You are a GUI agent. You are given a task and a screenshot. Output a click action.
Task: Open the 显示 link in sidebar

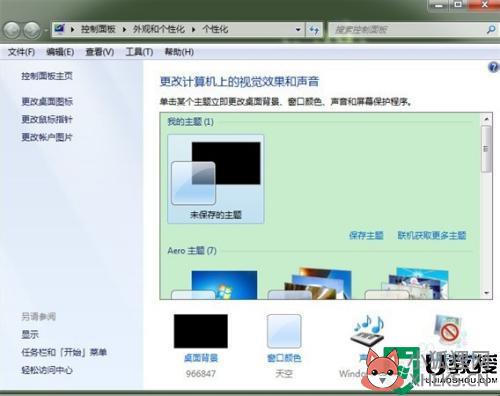click(x=30, y=334)
